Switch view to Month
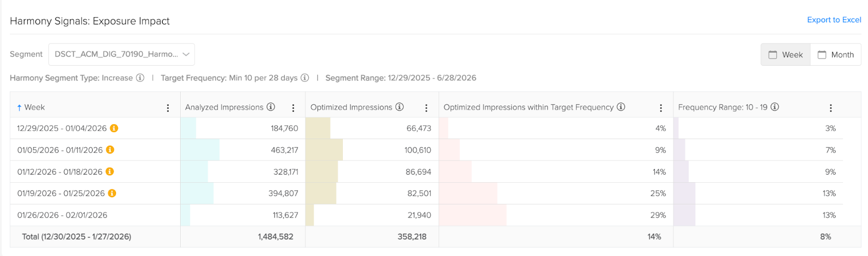 [x=835, y=55]
